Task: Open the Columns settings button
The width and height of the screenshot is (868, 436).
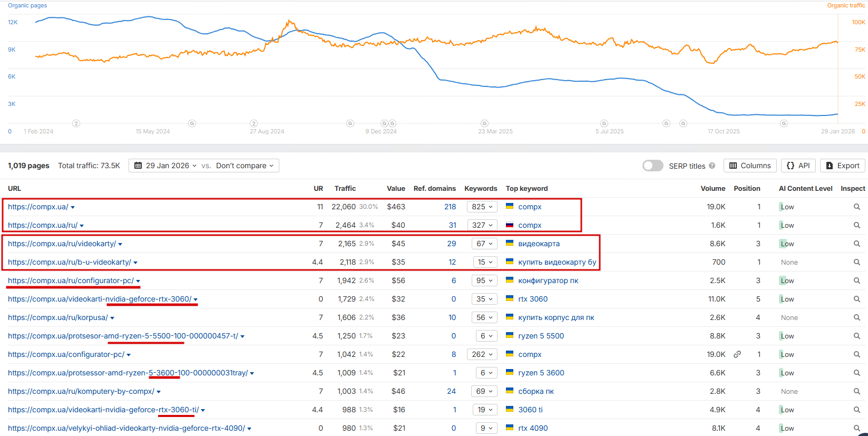Action: pyautogui.click(x=750, y=166)
